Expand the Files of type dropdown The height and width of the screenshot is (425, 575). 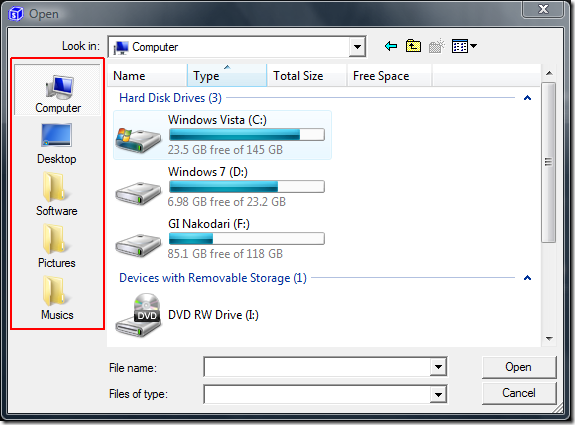(438, 395)
